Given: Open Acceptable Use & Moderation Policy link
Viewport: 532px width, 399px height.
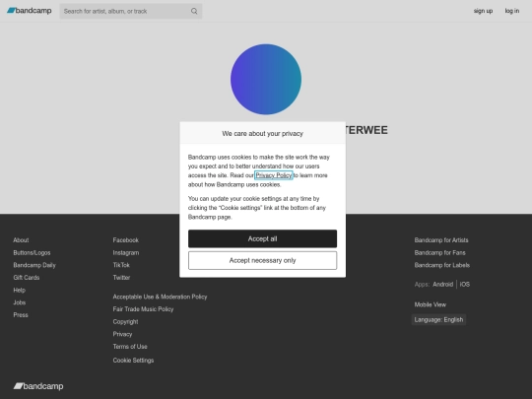Looking at the screenshot, I should pos(161,297).
